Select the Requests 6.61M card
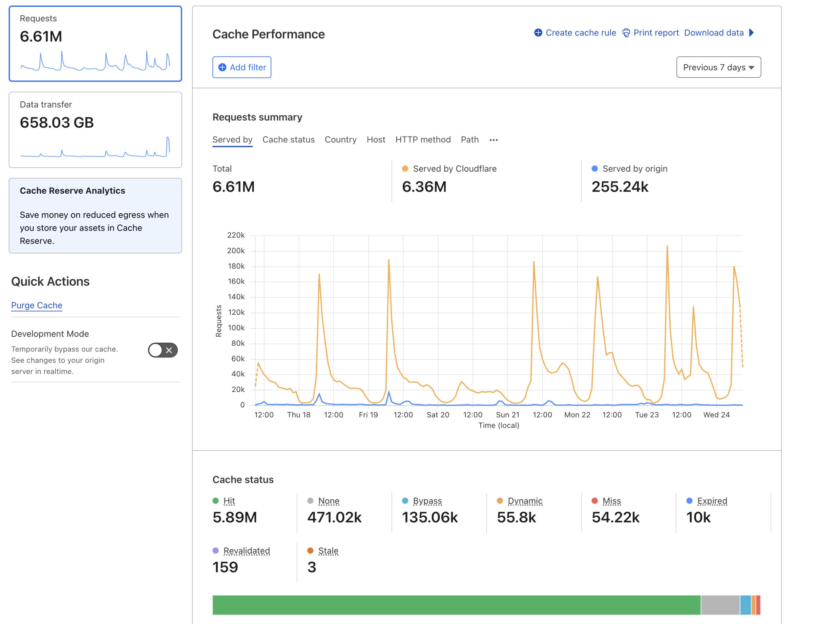 pos(95,44)
